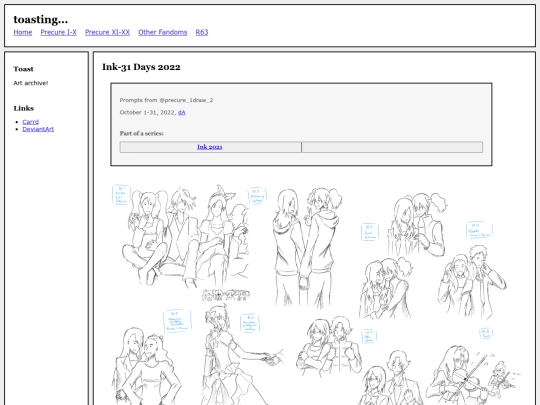
Task: Click the 'Links' sidebar heading
Action: tap(24, 108)
